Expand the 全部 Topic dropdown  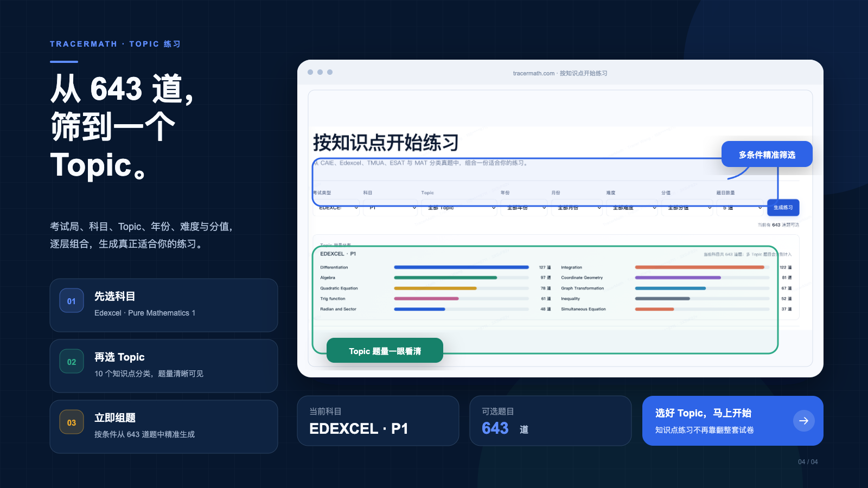tap(459, 208)
